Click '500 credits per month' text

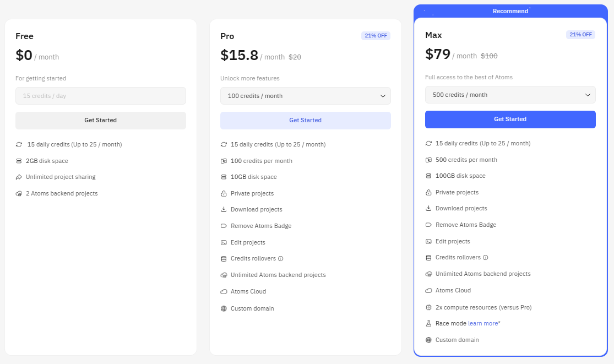[x=466, y=160]
